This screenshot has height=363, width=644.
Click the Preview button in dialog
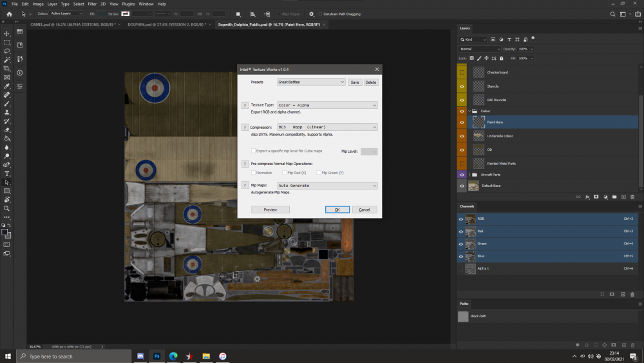[x=270, y=210]
